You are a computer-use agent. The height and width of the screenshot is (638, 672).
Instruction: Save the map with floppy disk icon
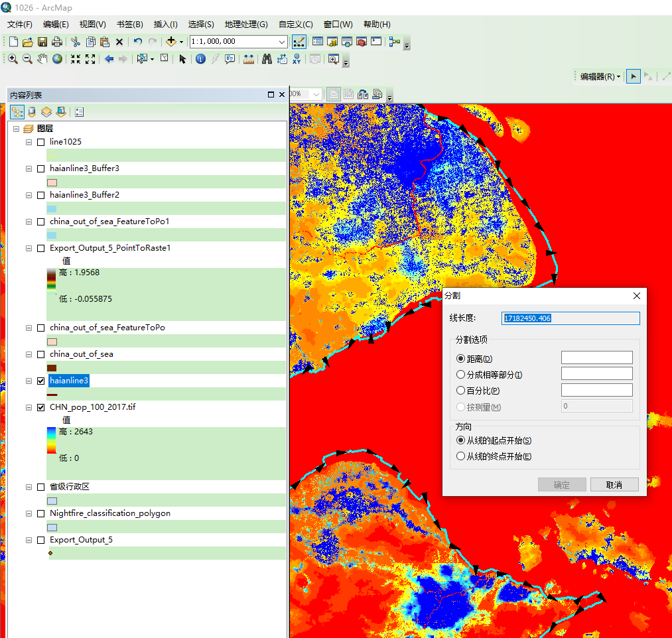(x=42, y=42)
